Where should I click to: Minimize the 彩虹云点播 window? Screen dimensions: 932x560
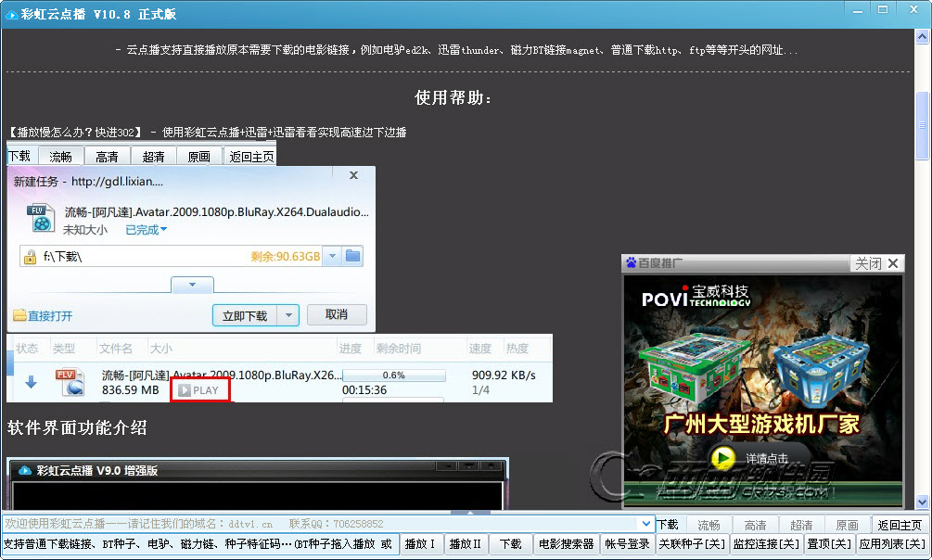point(858,10)
